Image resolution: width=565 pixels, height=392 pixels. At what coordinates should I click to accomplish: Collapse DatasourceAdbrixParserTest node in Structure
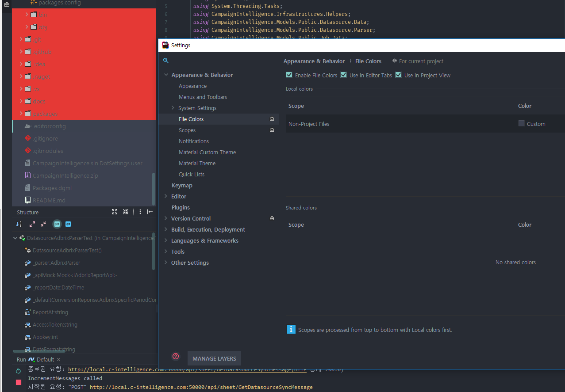[x=15, y=238]
